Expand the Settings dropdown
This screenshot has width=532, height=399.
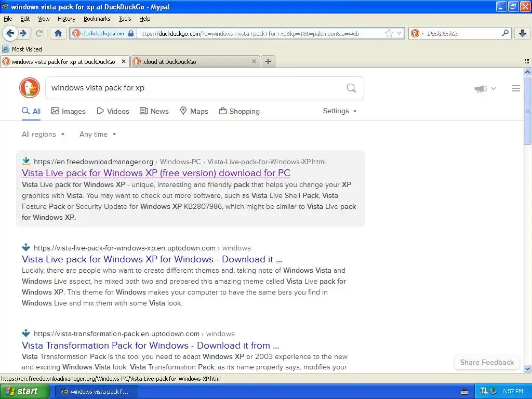point(340,111)
